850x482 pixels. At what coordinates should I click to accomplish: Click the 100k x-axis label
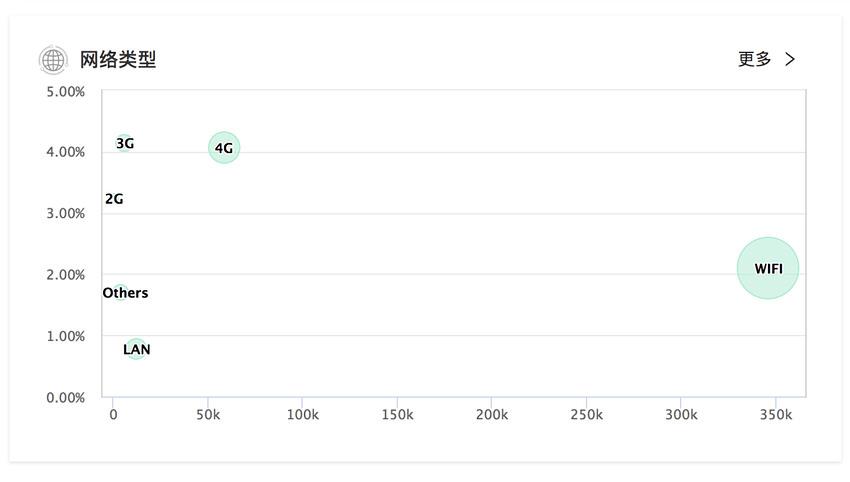[302, 415]
